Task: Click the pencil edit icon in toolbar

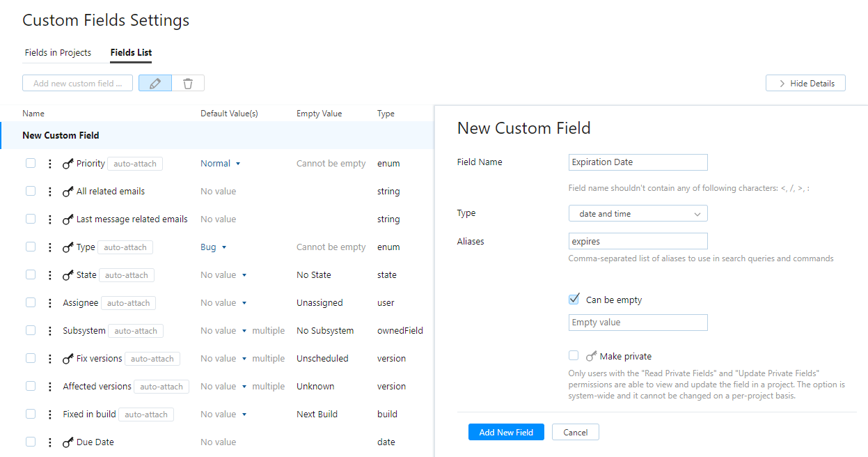Action: coord(155,84)
